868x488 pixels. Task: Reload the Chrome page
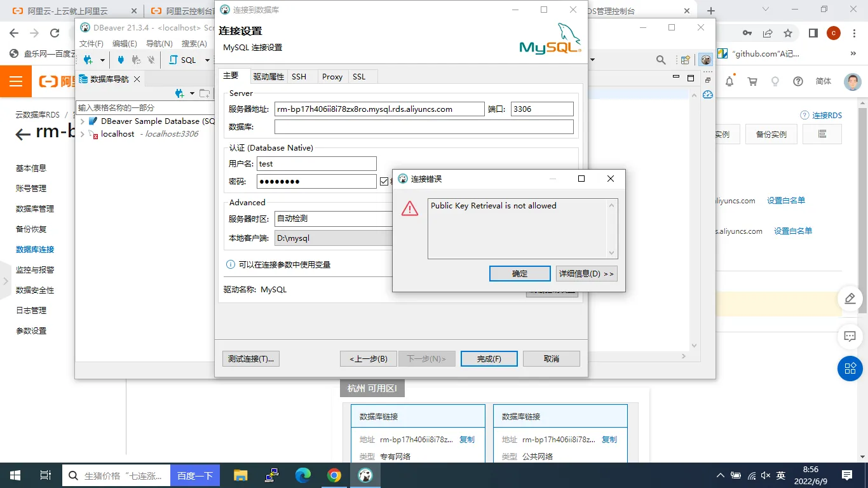pyautogui.click(x=55, y=33)
